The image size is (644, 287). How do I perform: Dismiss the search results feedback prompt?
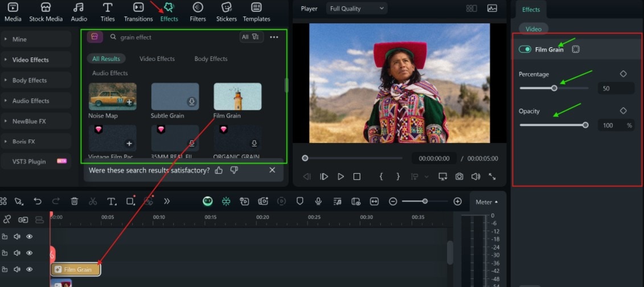272,170
